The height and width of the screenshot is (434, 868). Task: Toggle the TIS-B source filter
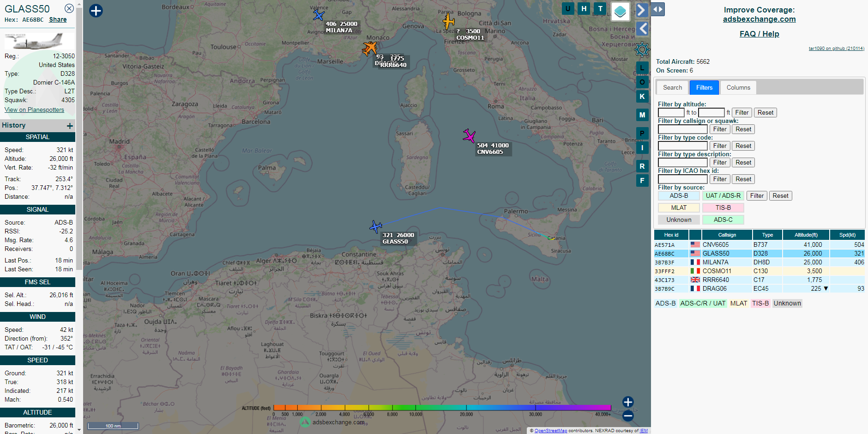(x=723, y=208)
